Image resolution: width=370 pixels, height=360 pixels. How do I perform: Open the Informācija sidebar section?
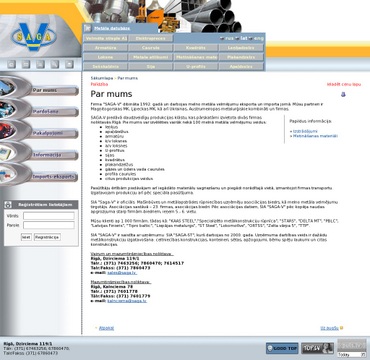point(39,153)
